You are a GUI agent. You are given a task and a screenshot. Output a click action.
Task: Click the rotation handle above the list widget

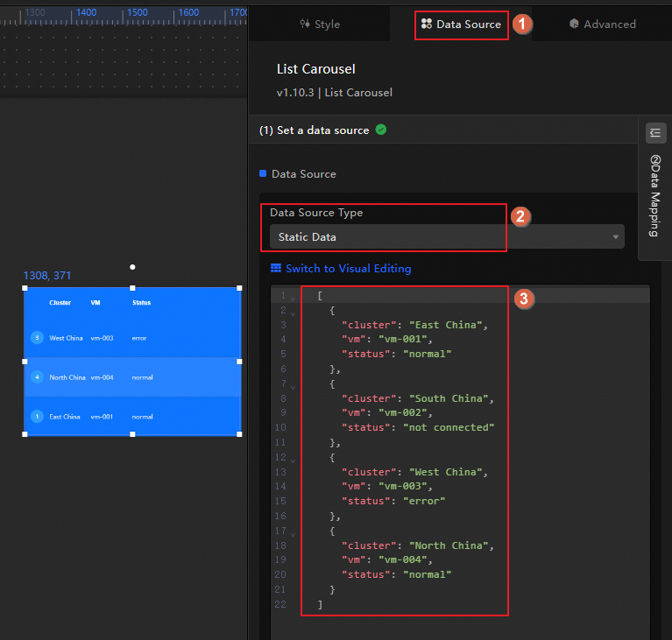(133, 267)
